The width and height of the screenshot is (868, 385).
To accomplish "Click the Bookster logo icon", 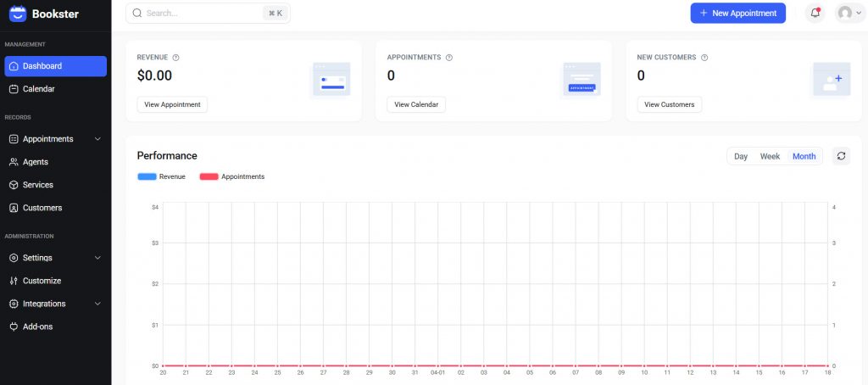I will 18,14.
